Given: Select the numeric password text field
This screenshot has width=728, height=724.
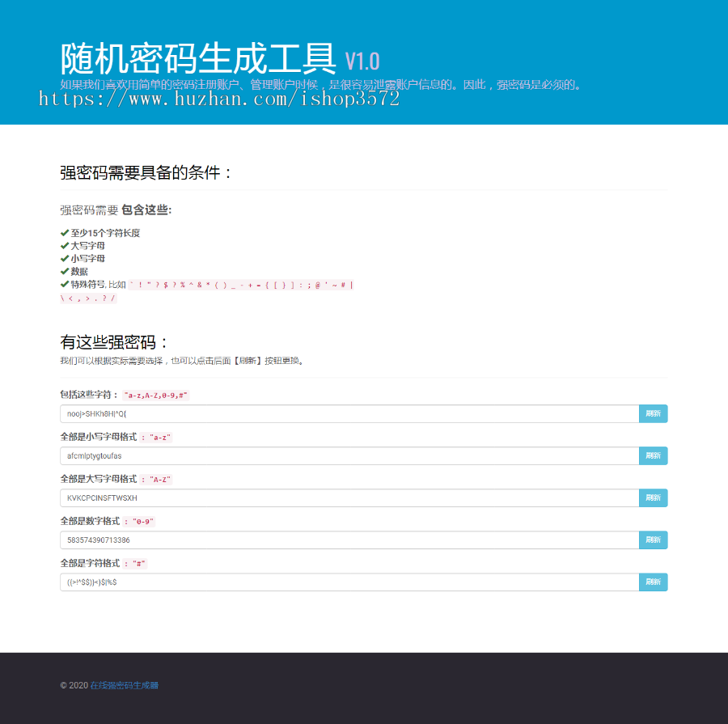Looking at the screenshot, I should point(348,540).
